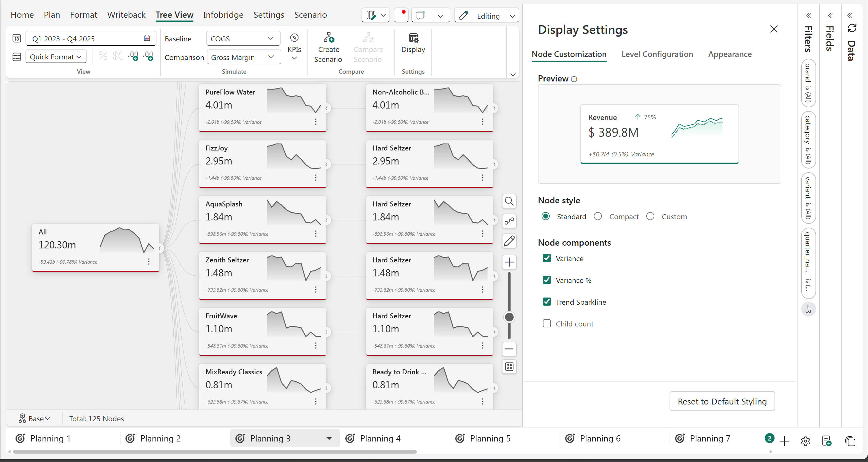Open Display Settings from ribbon
This screenshot has height=462, width=868.
pyautogui.click(x=413, y=43)
